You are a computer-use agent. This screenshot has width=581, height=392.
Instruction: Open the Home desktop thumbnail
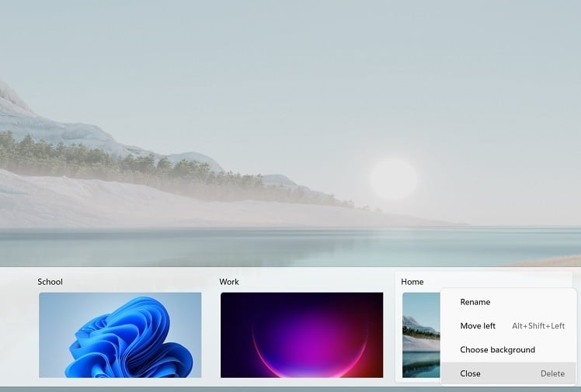[421, 335]
